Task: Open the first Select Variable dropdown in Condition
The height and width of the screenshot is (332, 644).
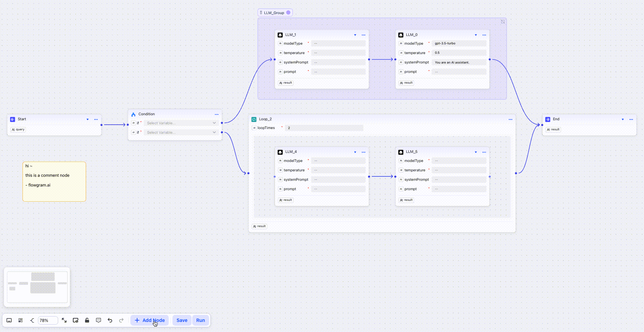Action: (180, 123)
